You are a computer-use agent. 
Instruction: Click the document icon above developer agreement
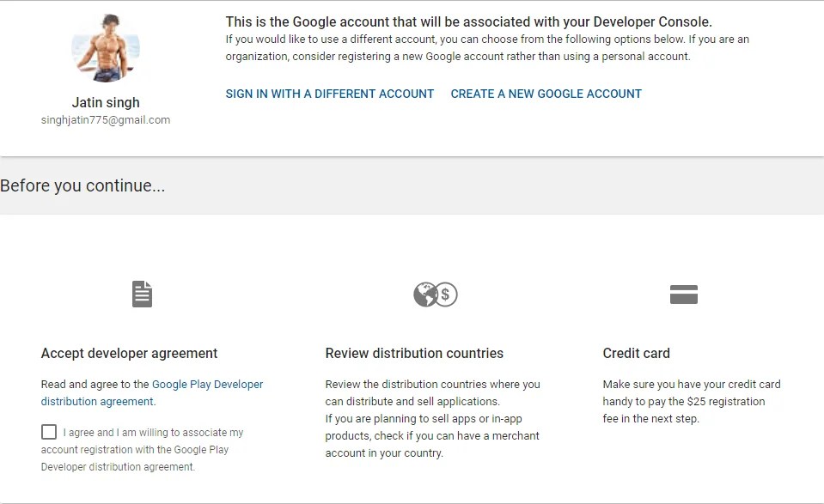coord(142,295)
